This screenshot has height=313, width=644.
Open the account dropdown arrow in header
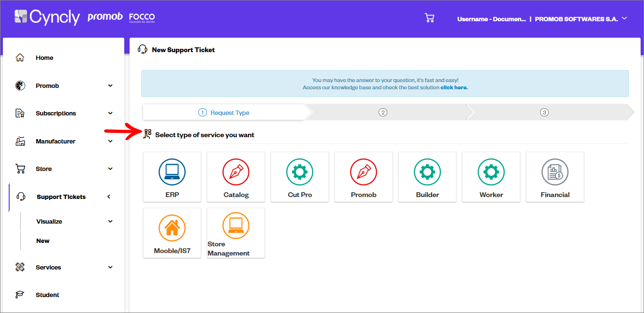tap(624, 18)
